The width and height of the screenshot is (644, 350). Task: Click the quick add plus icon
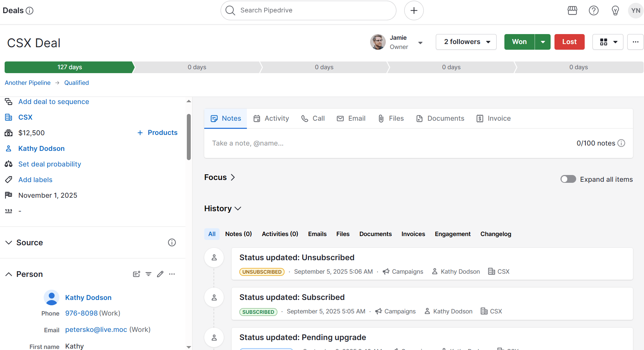click(413, 10)
